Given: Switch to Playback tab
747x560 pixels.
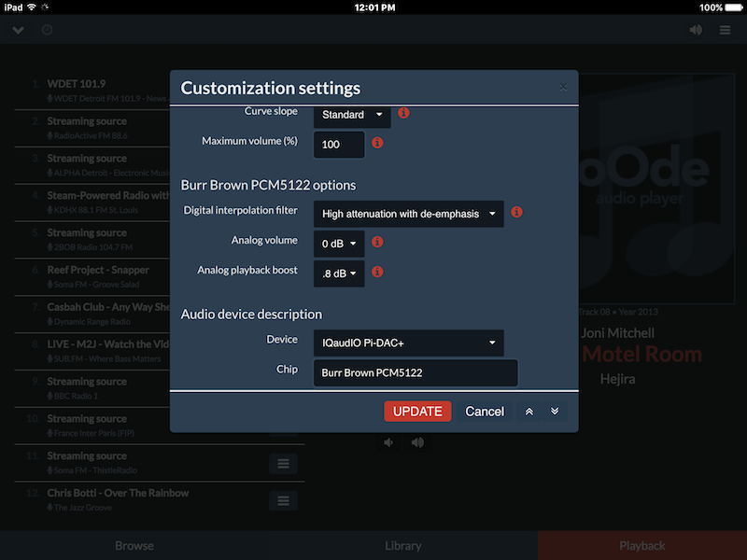Looking at the screenshot, I should tap(642, 546).
